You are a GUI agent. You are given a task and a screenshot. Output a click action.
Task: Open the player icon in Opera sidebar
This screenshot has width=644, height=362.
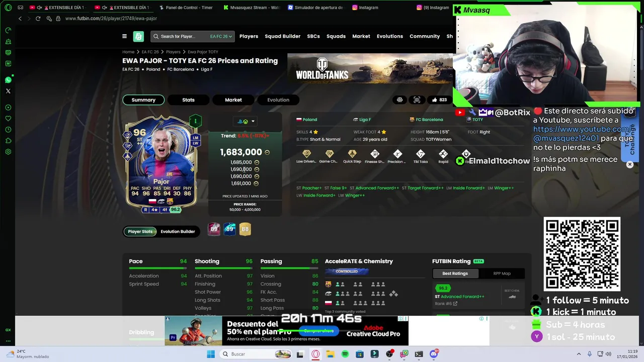8,107
